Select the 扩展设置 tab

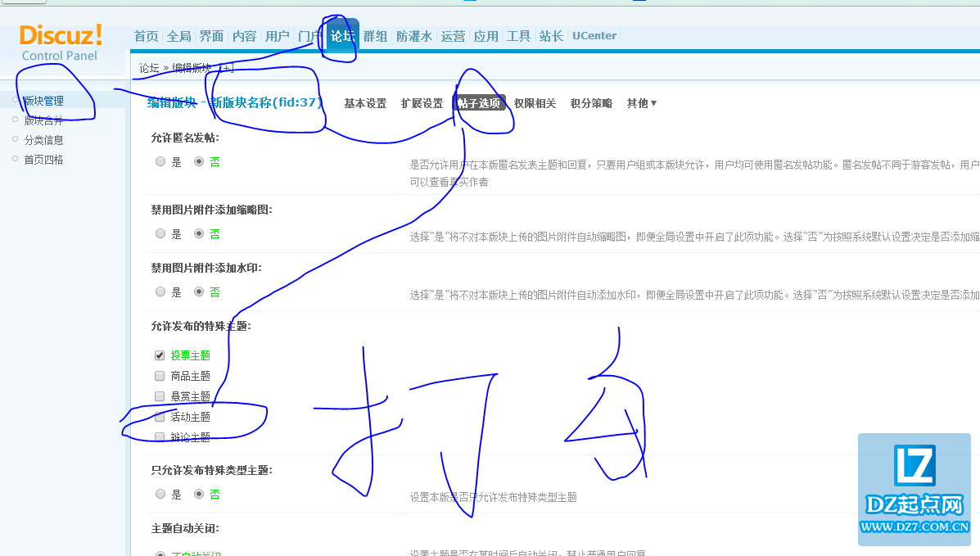coord(422,103)
